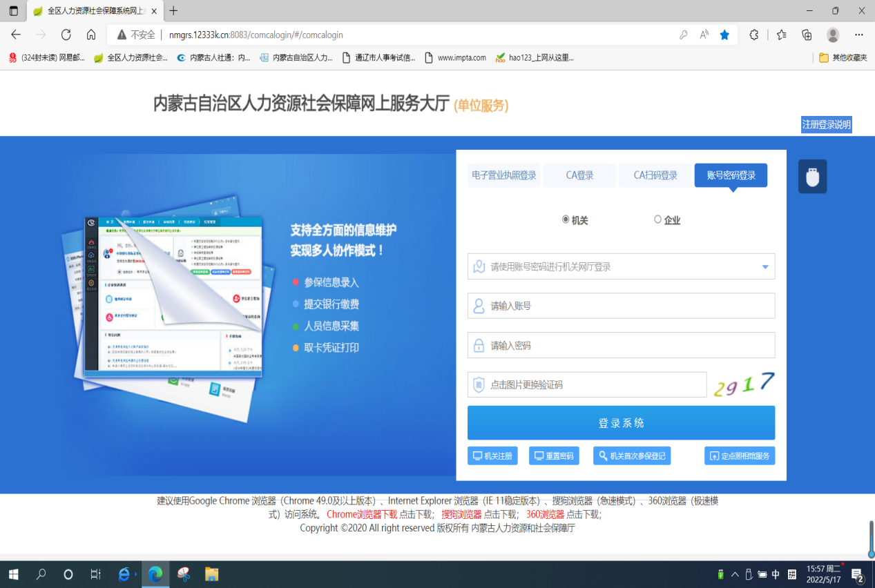Click the browser profile avatar icon
The height and width of the screenshot is (588, 875).
point(833,35)
